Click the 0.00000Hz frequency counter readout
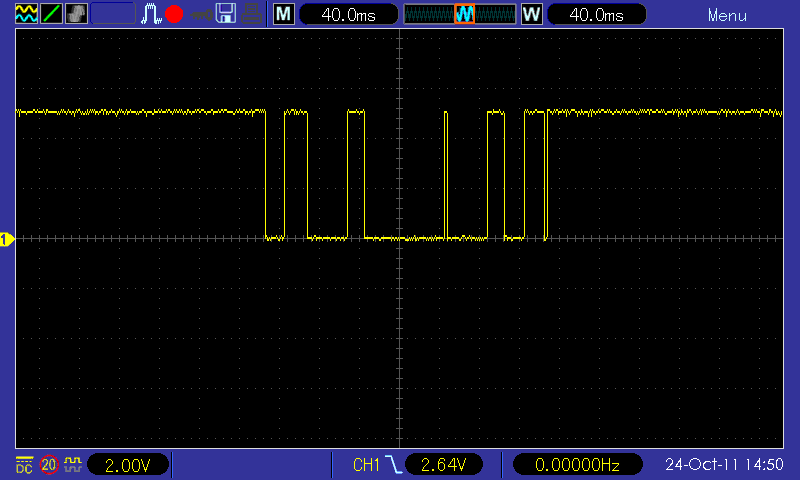800x480 pixels. (x=577, y=465)
